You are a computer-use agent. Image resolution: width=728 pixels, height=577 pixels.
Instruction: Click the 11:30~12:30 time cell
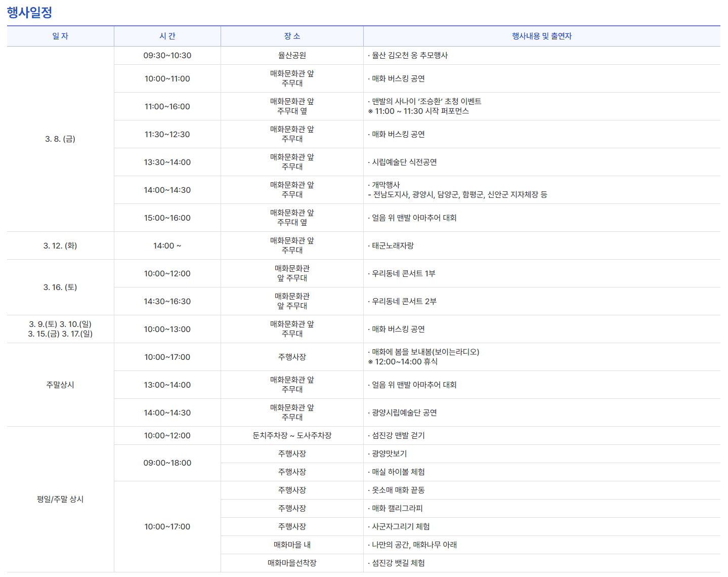pos(167,134)
